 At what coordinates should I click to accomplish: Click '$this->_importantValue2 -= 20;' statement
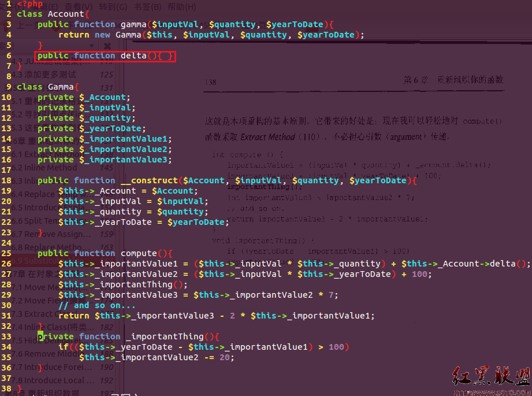(x=157, y=358)
